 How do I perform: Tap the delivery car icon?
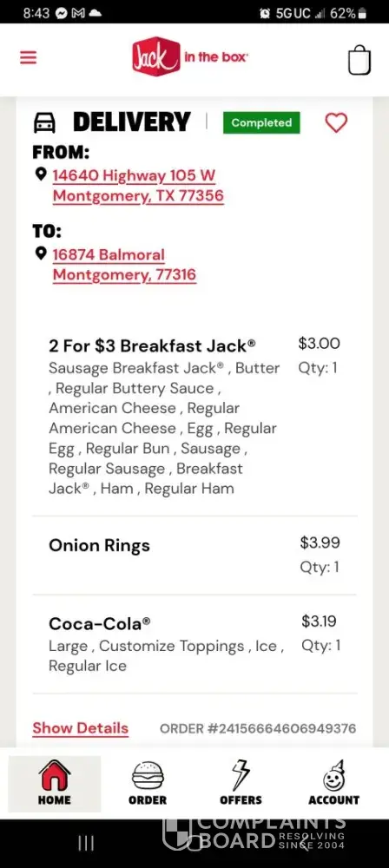coord(44,123)
